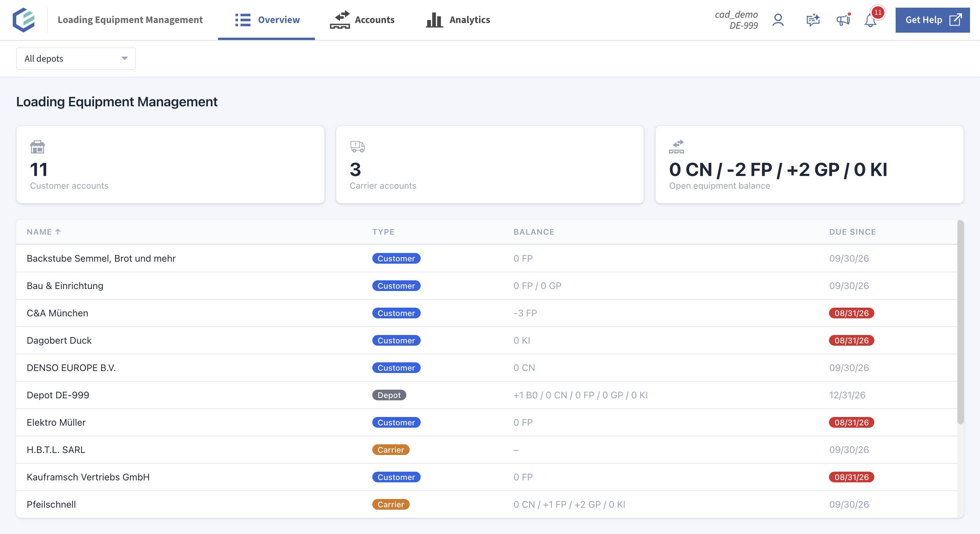980x534 pixels.
Task: Click the Accounts pallet exchange icon
Action: (x=340, y=20)
